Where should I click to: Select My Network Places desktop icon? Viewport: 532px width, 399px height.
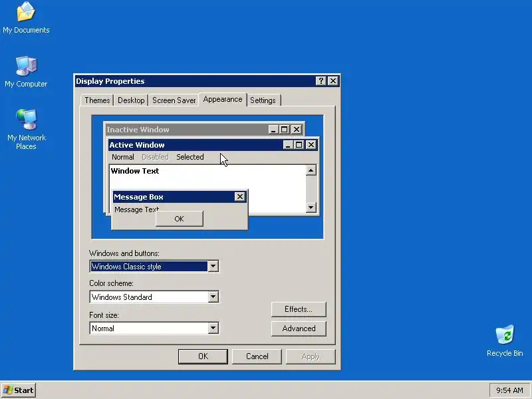[26, 129]
